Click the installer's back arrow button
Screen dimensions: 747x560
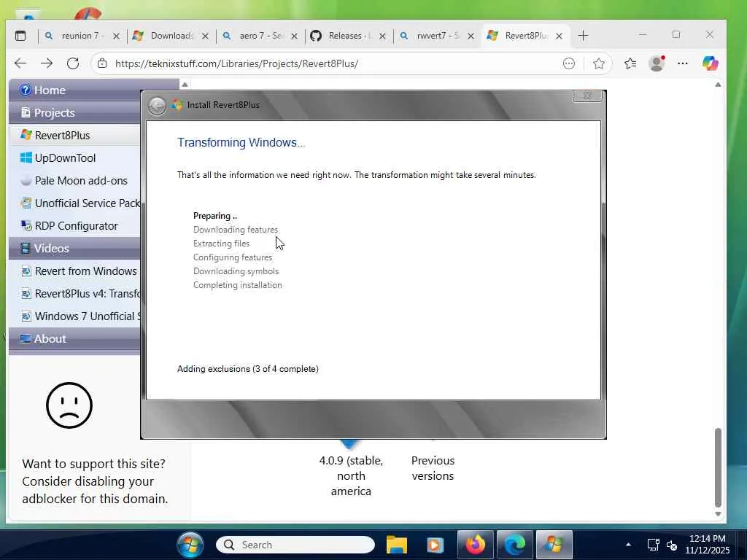(157, 105)
